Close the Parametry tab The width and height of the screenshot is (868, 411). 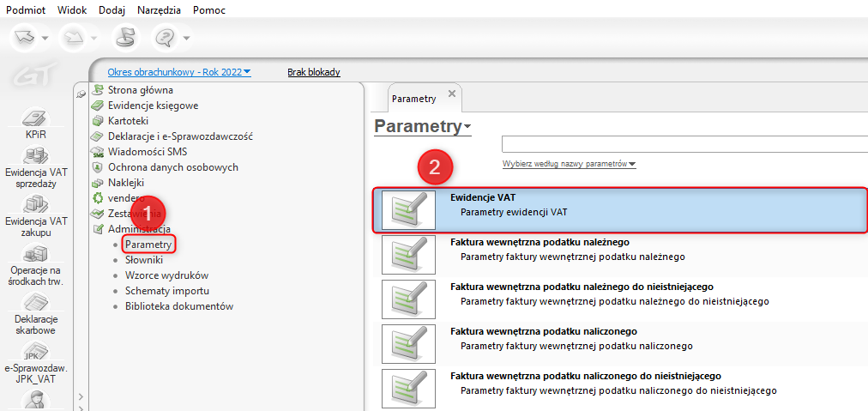pos(452,94)
